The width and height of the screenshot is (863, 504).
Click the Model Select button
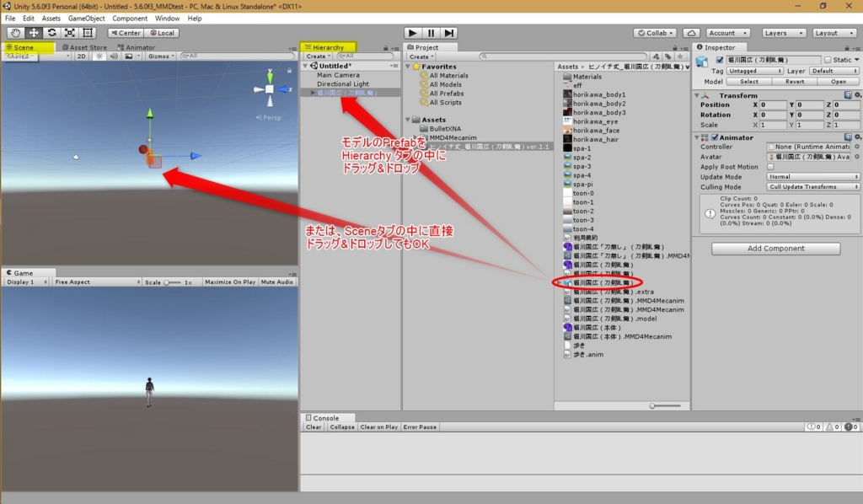click(x=748, y=82)
